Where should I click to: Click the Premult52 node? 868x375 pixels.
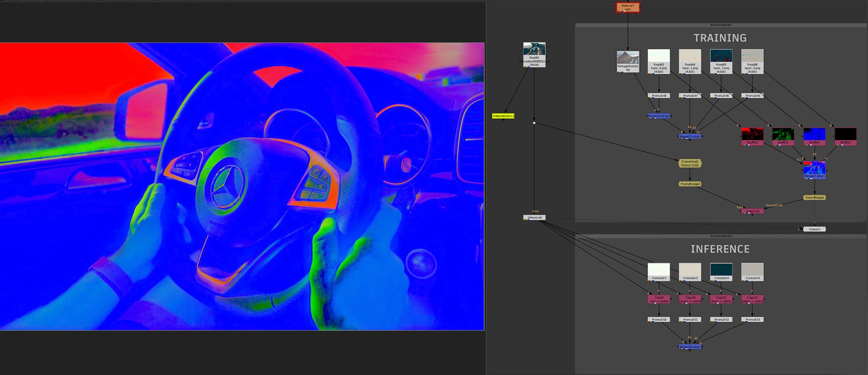pyautogui.click(x=721, y=320)
